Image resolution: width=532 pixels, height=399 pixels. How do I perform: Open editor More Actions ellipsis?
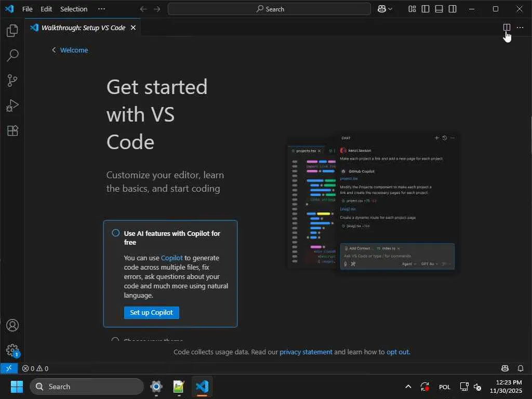(x=520, y=28)
